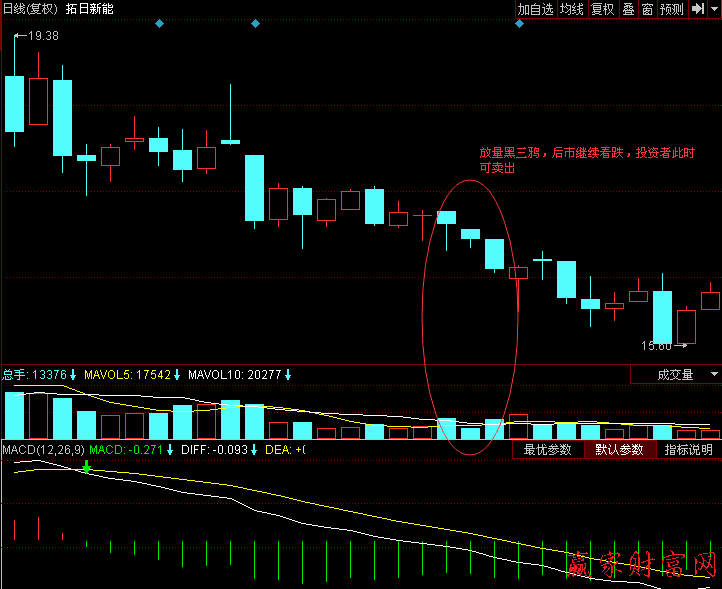Toggle 叠 overlay comparison mode
The height and width of the screenshot is (589, 722).
point(628,9)
